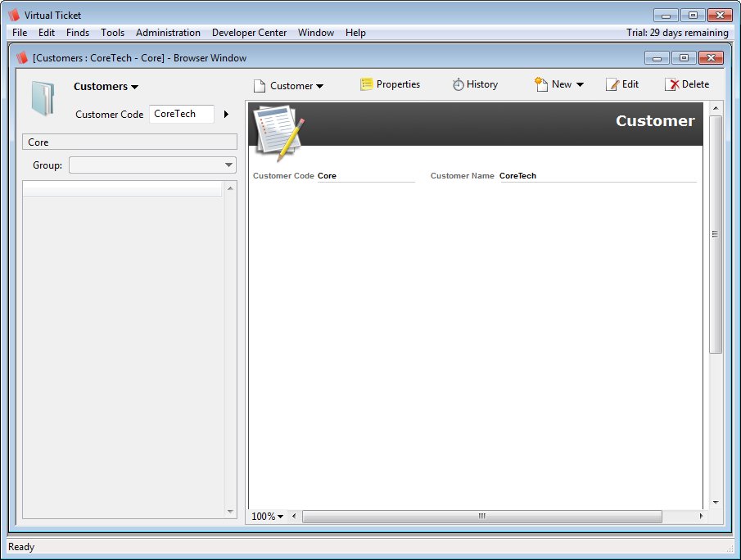Maximize the Customers Browser Window

684,57
